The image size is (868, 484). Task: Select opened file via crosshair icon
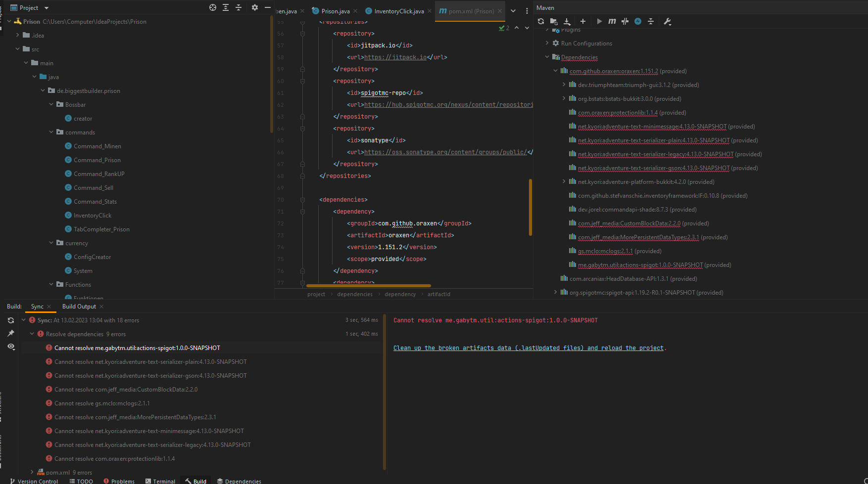[213, 7]
